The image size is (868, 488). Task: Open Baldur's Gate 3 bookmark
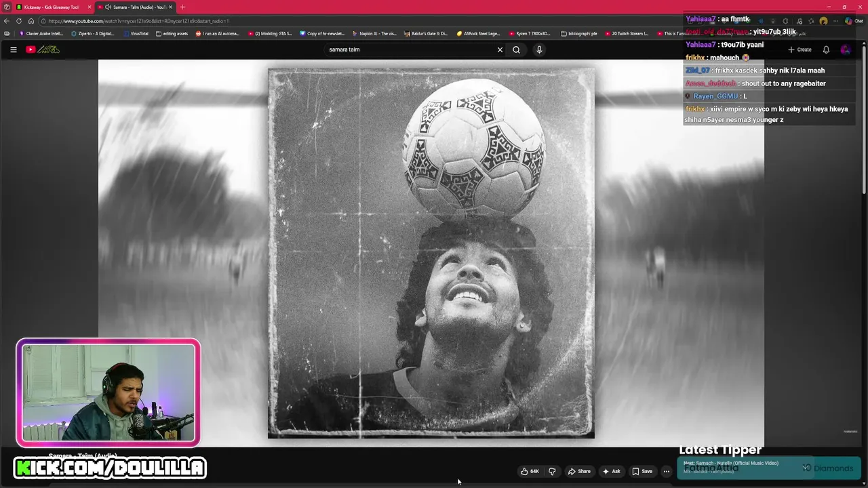(x=426, y=33)
